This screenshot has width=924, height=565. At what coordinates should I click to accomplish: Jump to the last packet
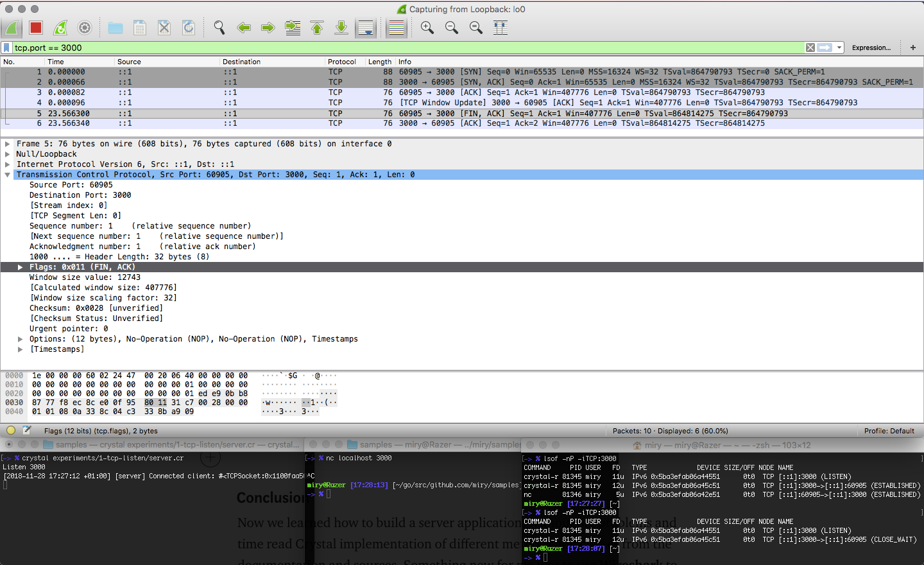coord(341,28)
